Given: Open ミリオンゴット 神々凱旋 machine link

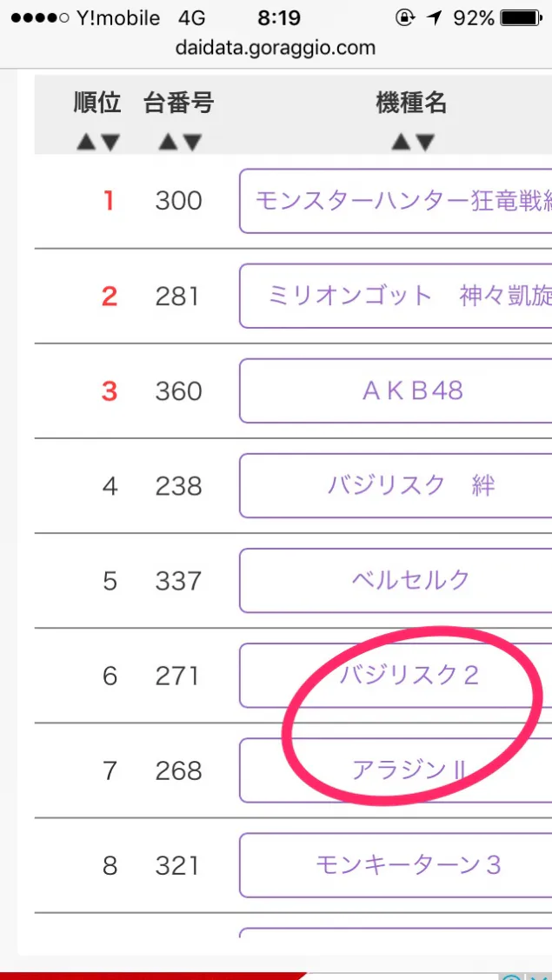Looking at the screenshot, I should (396, 296).
